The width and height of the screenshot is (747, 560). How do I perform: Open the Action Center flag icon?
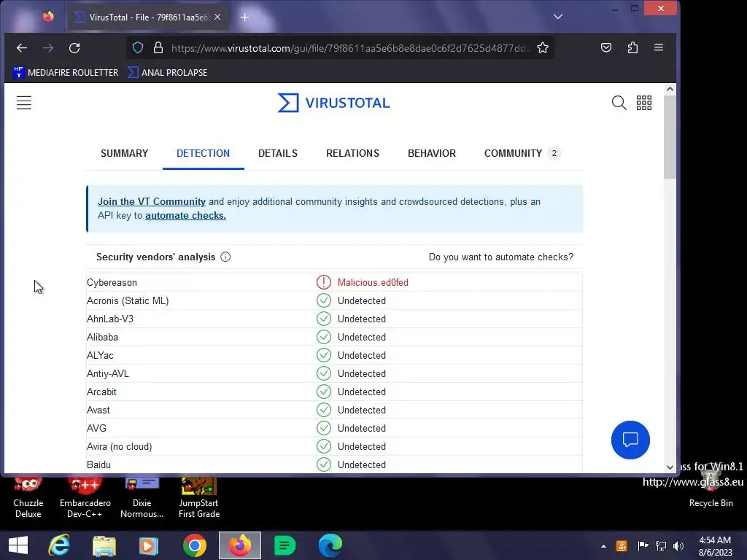[x=643, y=546]
